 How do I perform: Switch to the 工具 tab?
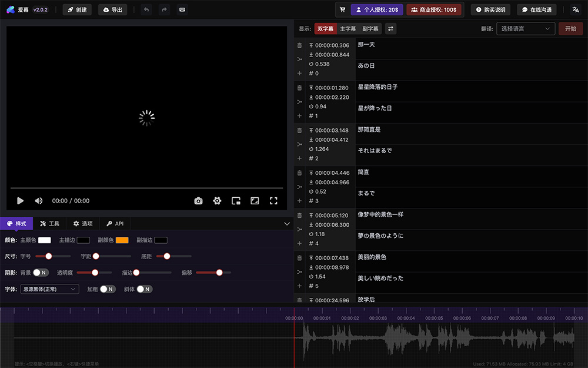pyautogui.click(x=49, y=223)
